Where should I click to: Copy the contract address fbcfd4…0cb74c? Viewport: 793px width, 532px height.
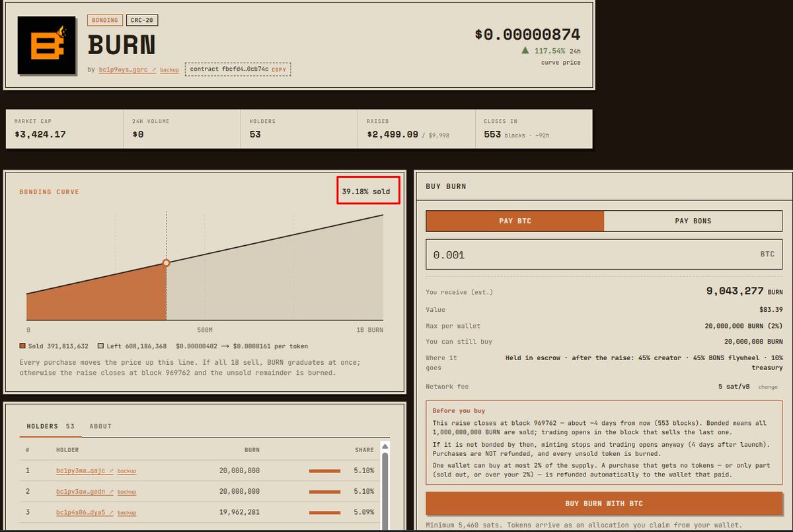click(x=279, y=69)
